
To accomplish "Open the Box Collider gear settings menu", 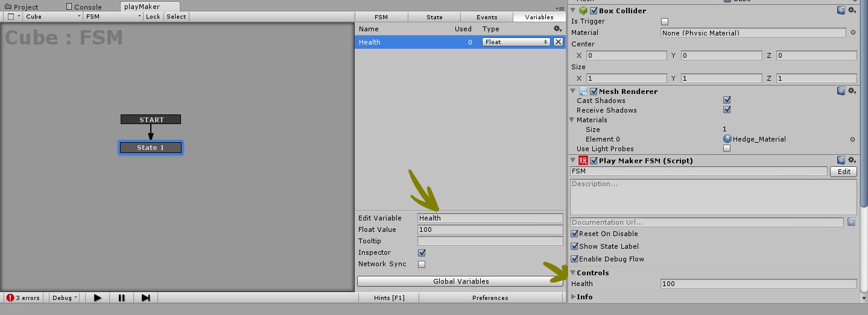I will coord(852,10).
